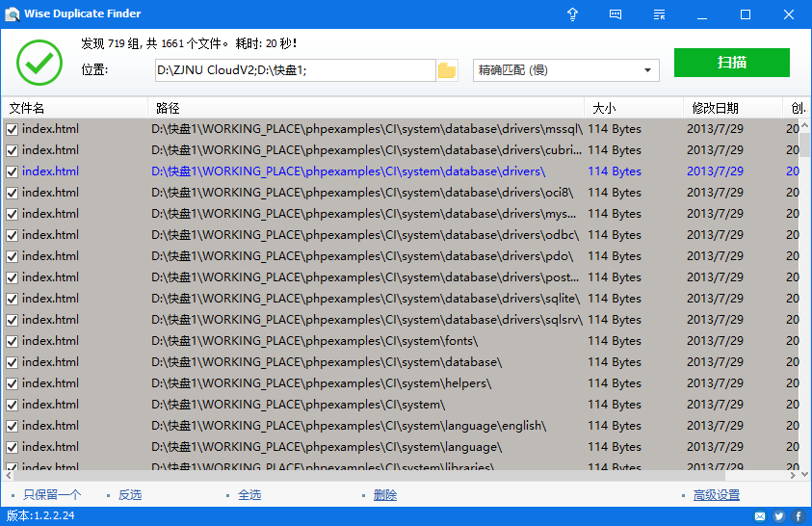Maximize the Wise Duplicate Finder window

point(746,14)
